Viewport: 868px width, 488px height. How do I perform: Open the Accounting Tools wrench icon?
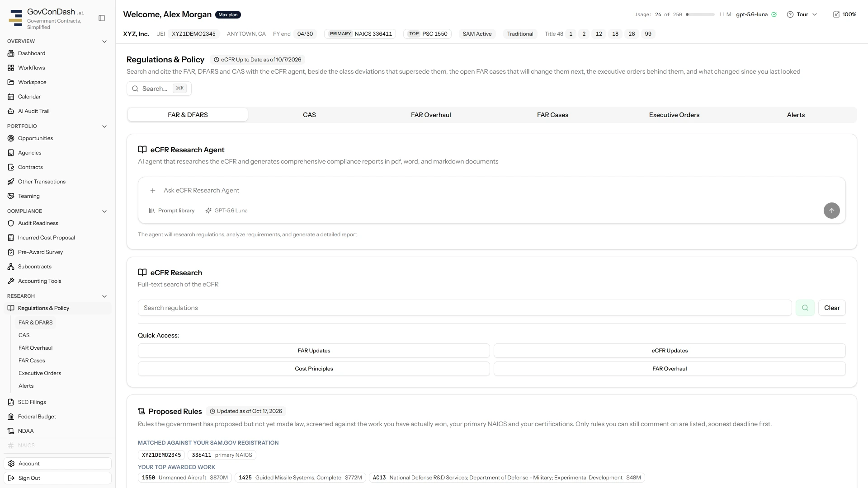coord(11,281)
